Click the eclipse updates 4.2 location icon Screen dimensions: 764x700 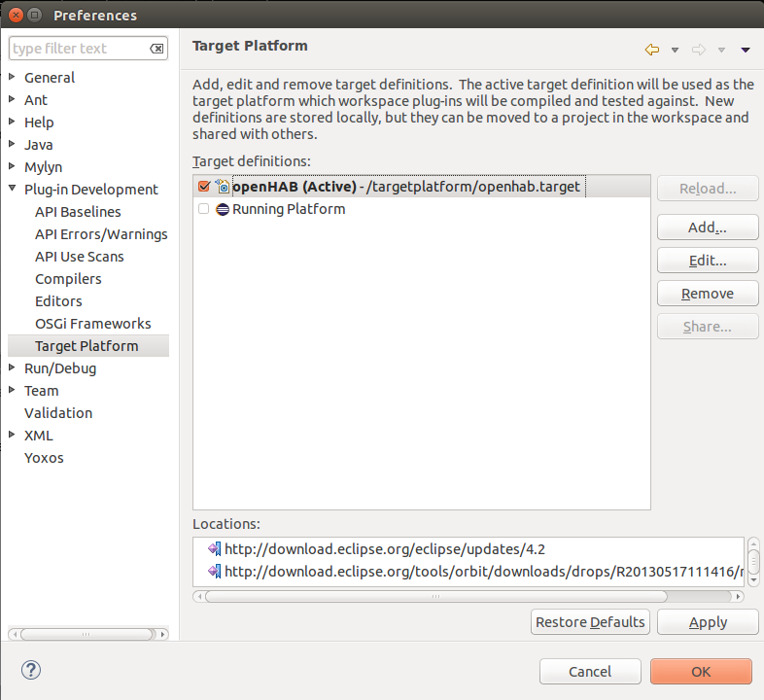coord(214,549)
